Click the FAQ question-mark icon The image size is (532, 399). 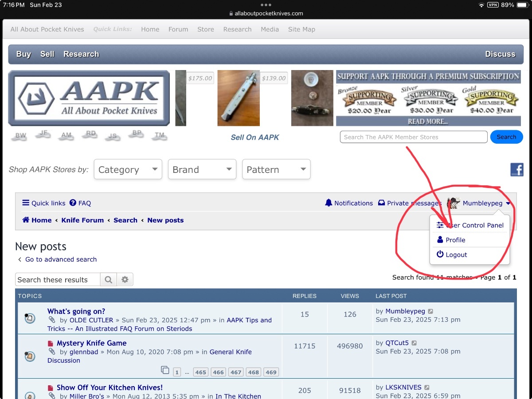(x=73, y=203)
